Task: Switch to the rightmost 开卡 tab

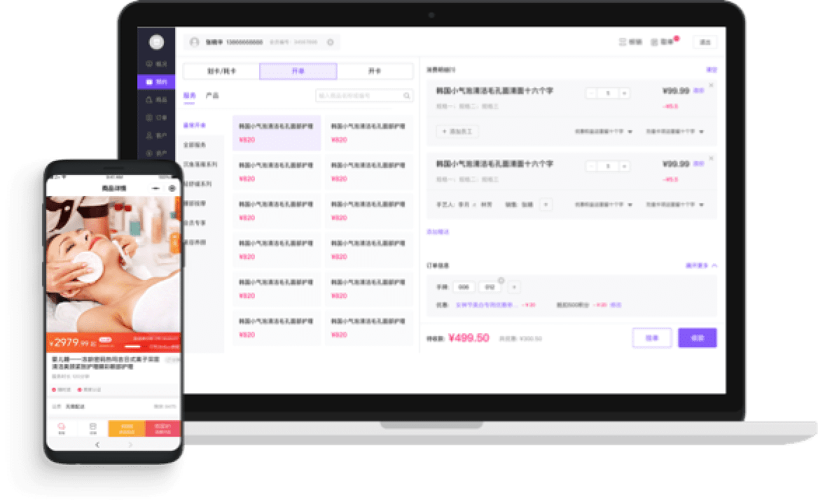Action: click(x=375, y=71)
